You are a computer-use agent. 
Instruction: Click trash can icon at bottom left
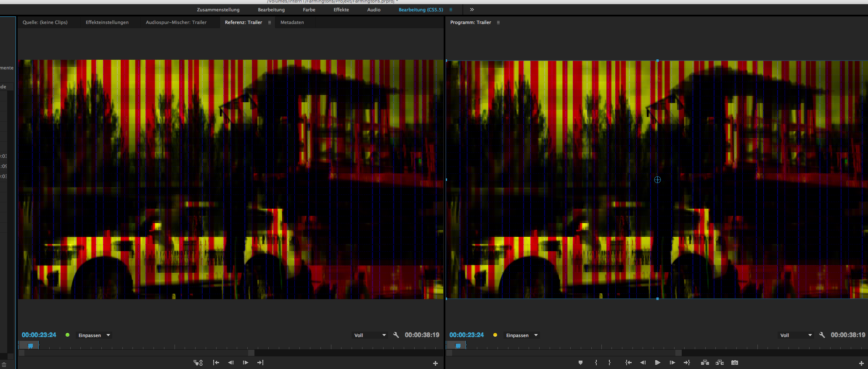coord(4,365)
